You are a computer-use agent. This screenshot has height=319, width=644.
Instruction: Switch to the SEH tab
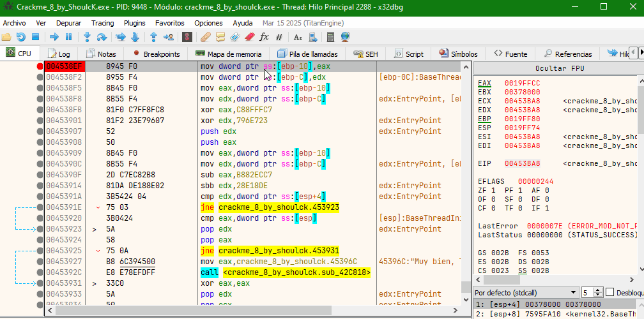coord(366,54)
